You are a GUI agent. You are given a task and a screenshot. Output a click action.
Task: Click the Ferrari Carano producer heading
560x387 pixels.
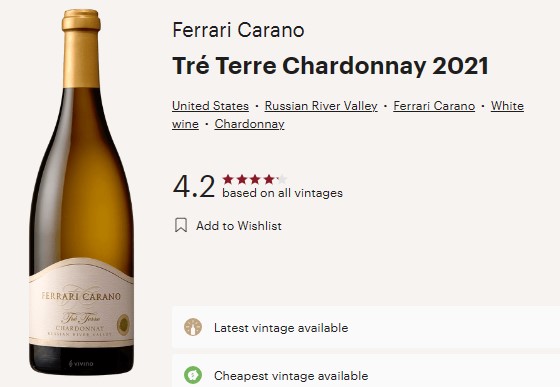[x=238, y=30]
